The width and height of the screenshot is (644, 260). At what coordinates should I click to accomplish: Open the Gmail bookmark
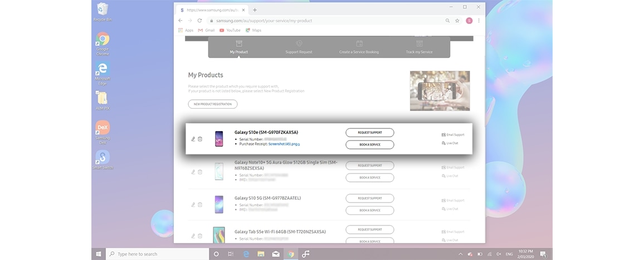[206, 30]
